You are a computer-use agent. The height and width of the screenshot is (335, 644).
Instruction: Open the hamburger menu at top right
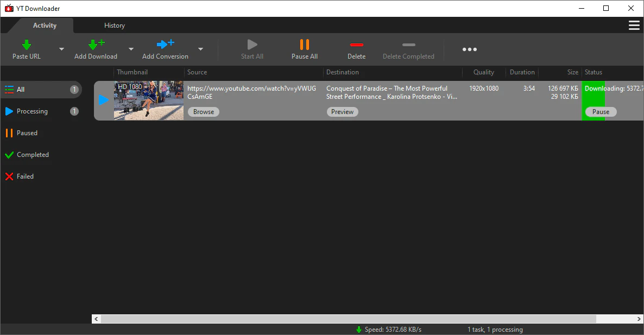(x=634, y=25)
